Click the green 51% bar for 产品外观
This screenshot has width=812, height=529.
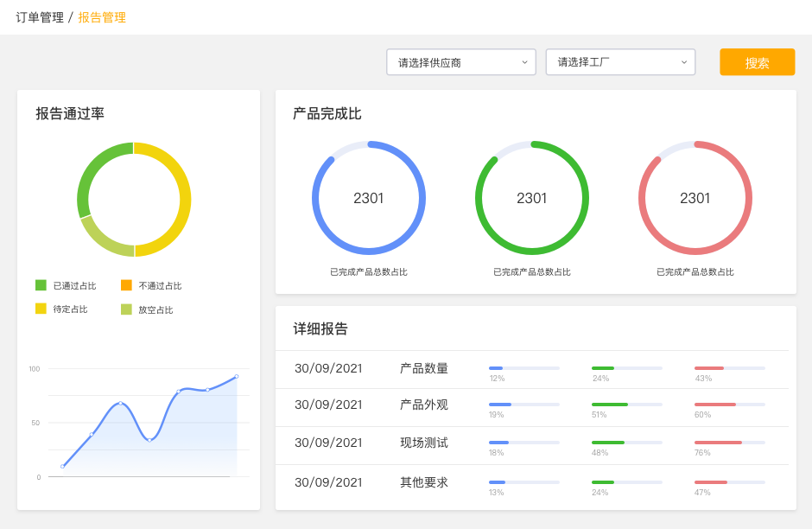(x=609, y=405)
